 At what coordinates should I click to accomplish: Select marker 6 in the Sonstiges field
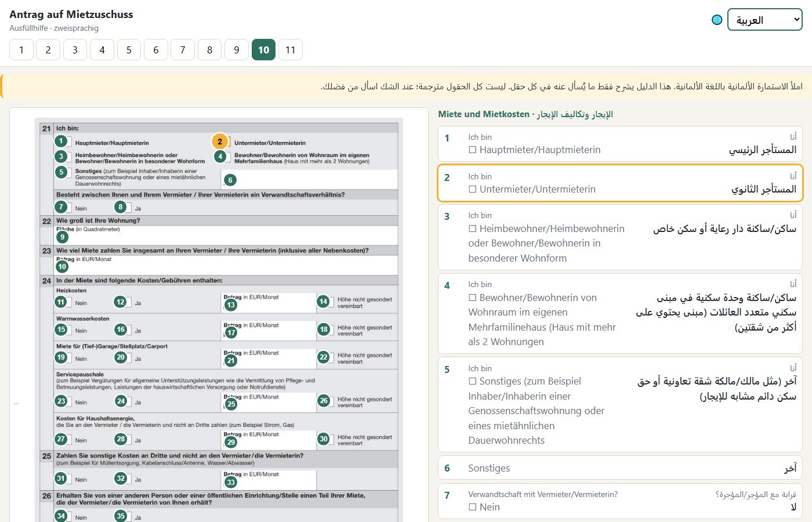click(230, 180)
